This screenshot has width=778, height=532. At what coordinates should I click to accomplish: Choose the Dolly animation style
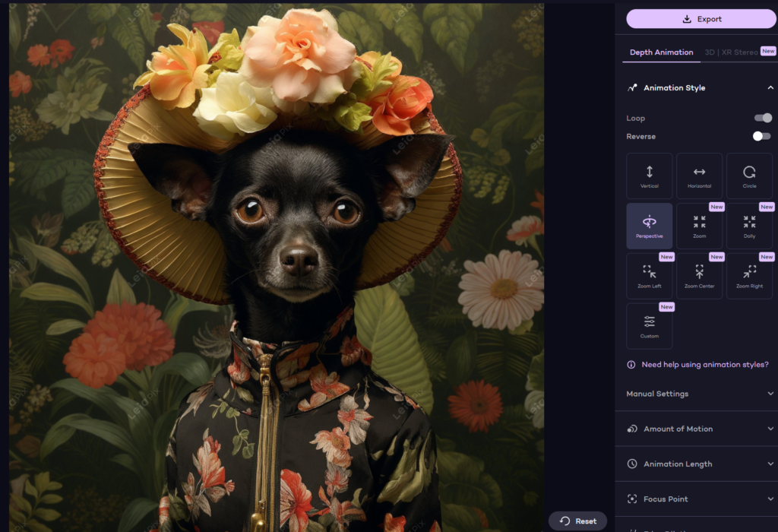click(749, 226)
